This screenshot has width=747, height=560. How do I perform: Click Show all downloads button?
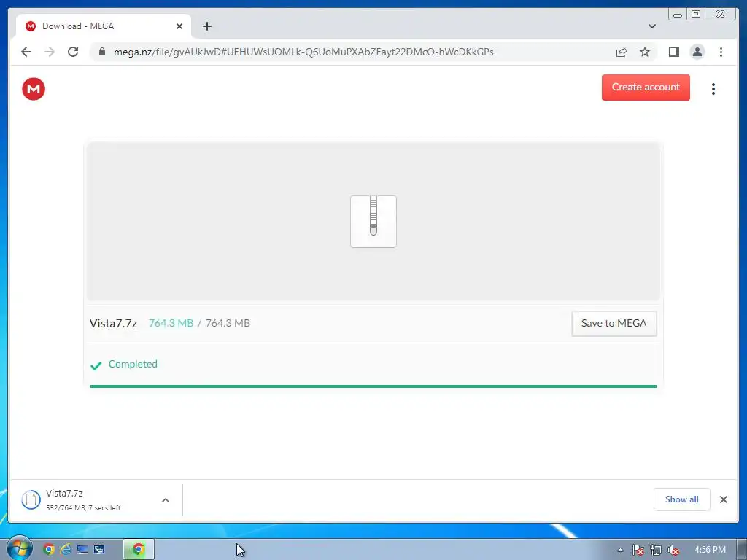tap(682, 499)
